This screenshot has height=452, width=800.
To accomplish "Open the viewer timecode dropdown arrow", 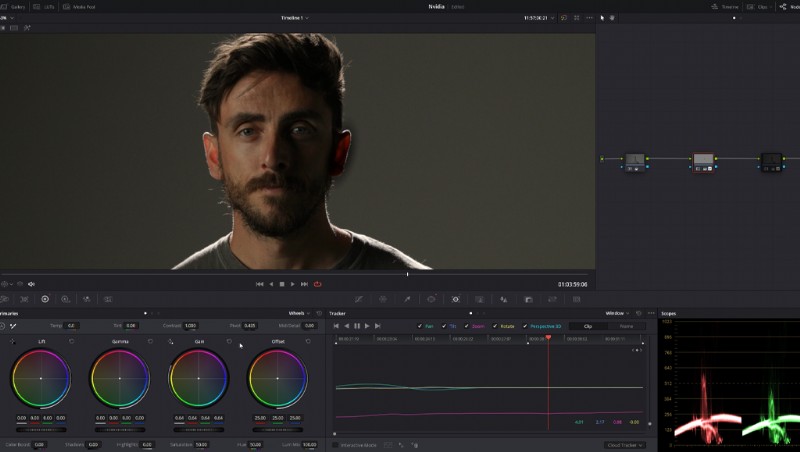I will click(552, 18).
